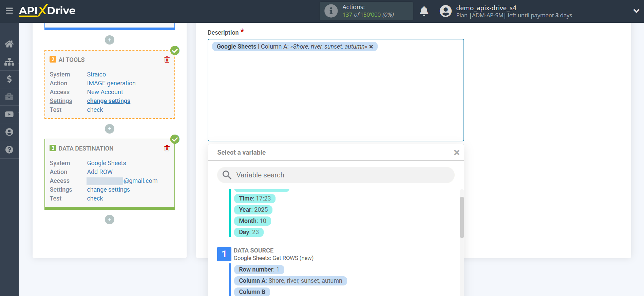Open the home dashboard icon
The width and height of the screenshot is (644, 296).
tap(9, 44)
